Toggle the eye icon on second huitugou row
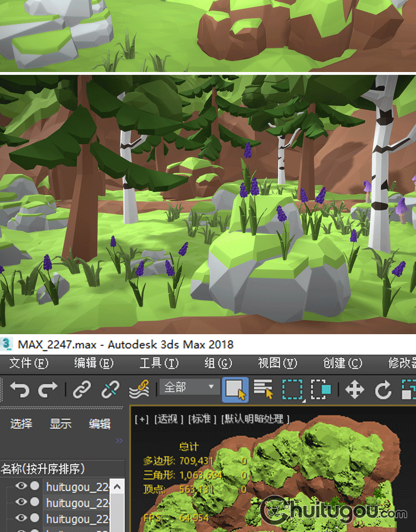416x532 pixels. click(21, 502)
